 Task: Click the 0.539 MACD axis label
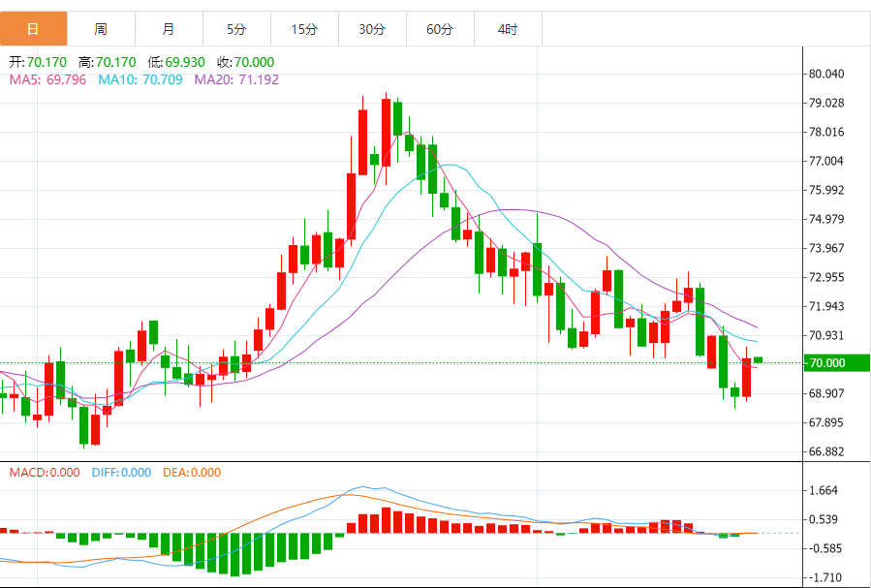[824, 519]
